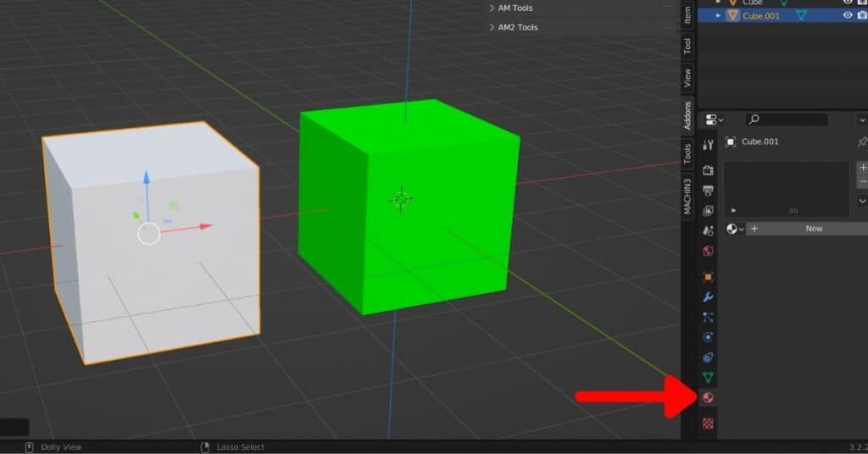Viewport: 868px width, 454px height.
Task: Open the Render properties tab
Action: (709, 170)
